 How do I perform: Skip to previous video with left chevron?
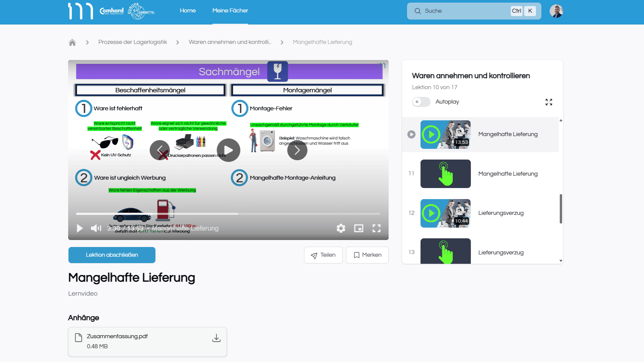click(x=160, y=150)
